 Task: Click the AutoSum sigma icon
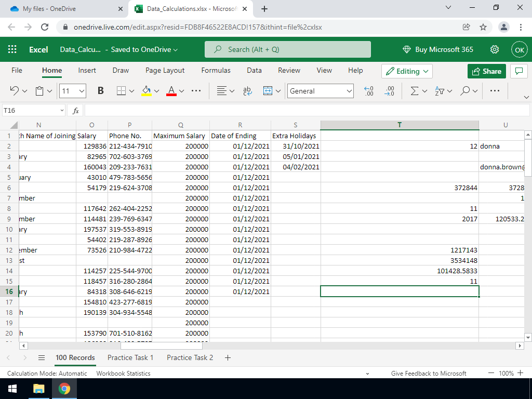click(x=414, y=91)
